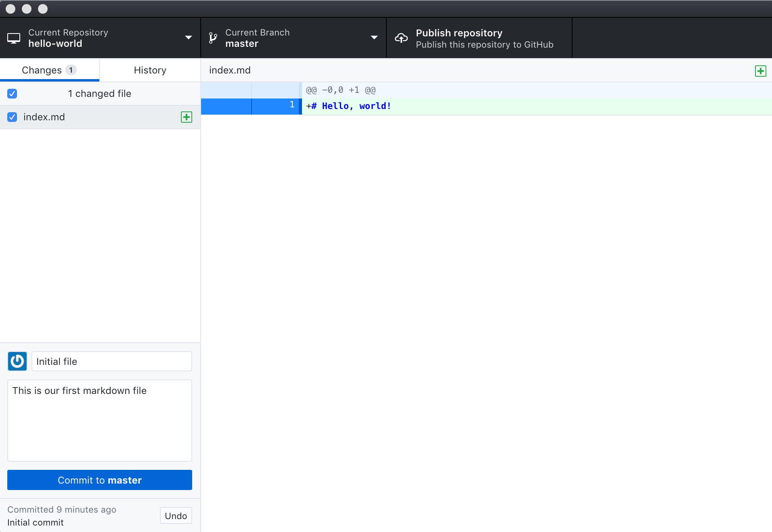This screenshot has height=532, width=772.
Task: Uncheck the index.md file checkbox
Action: tap(12, 117)
